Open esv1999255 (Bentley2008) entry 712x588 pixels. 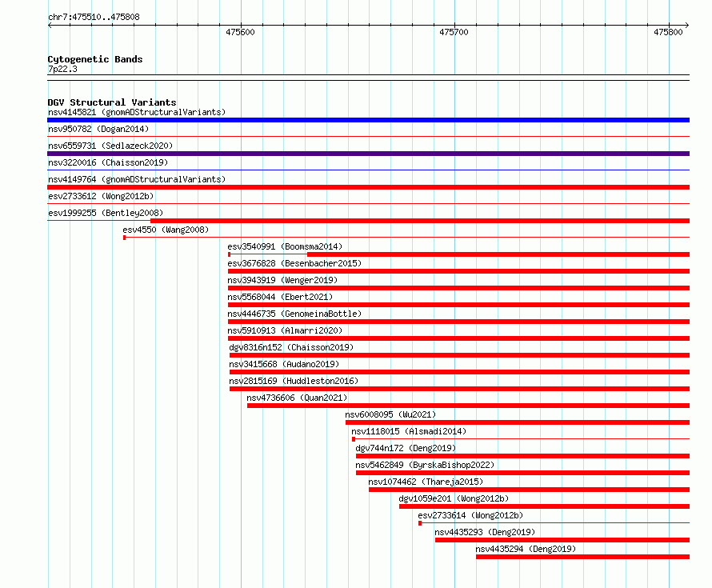[106, 213]
